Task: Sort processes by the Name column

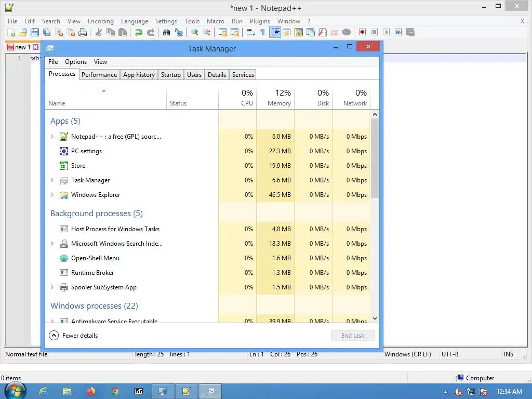Action: [x=105, y=98]
